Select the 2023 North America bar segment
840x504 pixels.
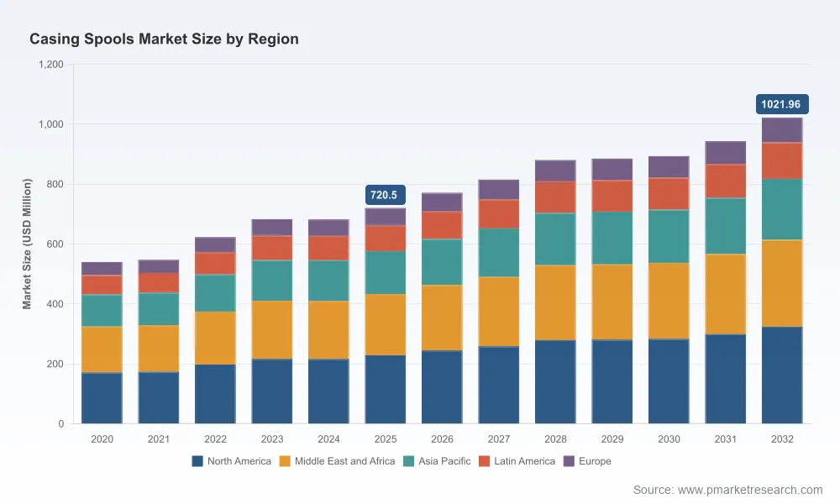pos(272,391)
